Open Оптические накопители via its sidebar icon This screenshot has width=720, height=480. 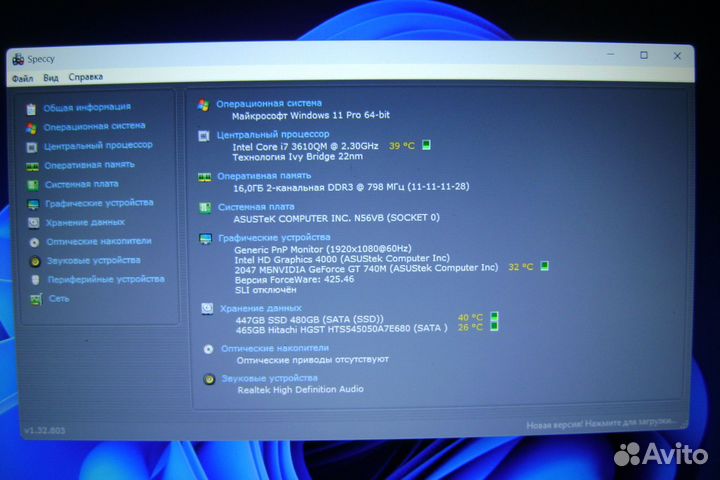[34, 241]
